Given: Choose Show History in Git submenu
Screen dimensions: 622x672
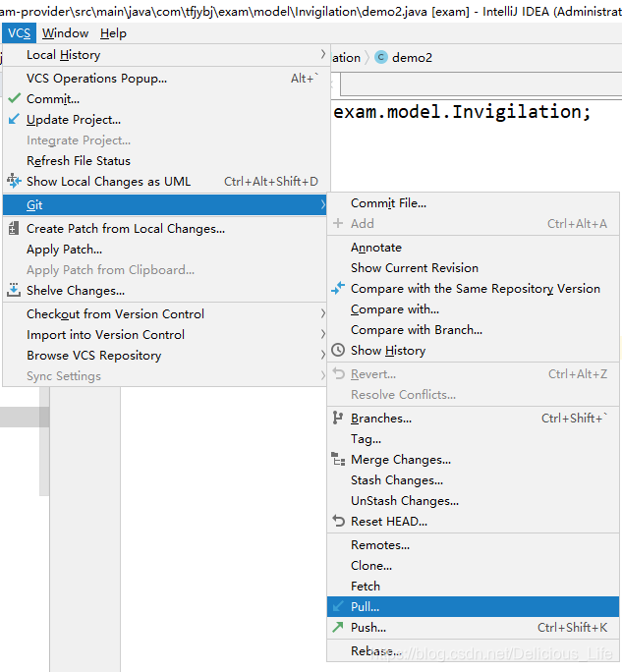Looking at the screenshot, I should point(473,350).
